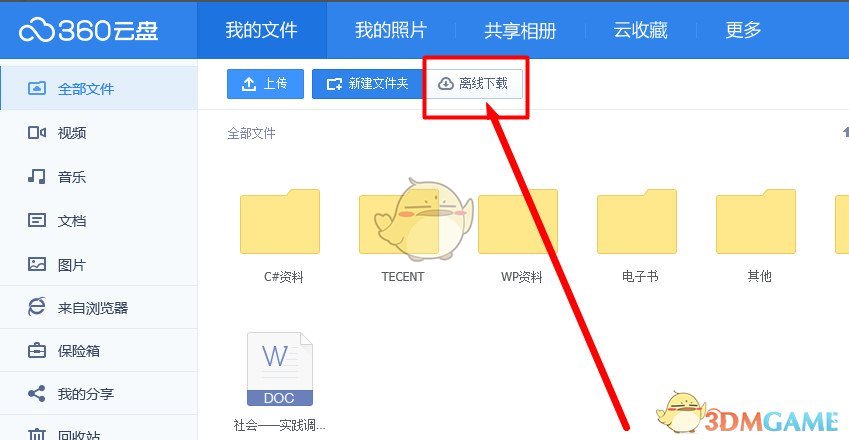Click the 新建文件夹 button
The image size is (849, 440).
[367, 84]
